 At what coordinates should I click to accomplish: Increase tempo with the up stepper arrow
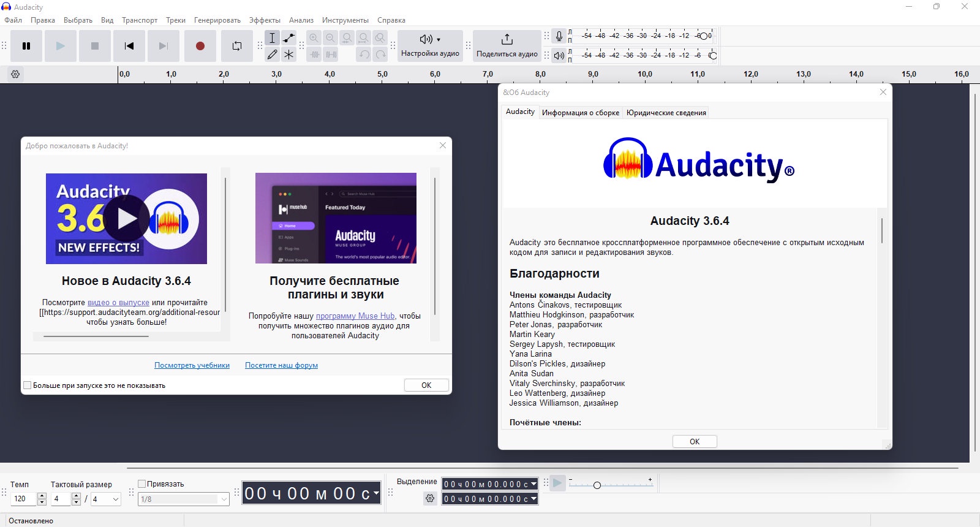[x=42, y=496]
